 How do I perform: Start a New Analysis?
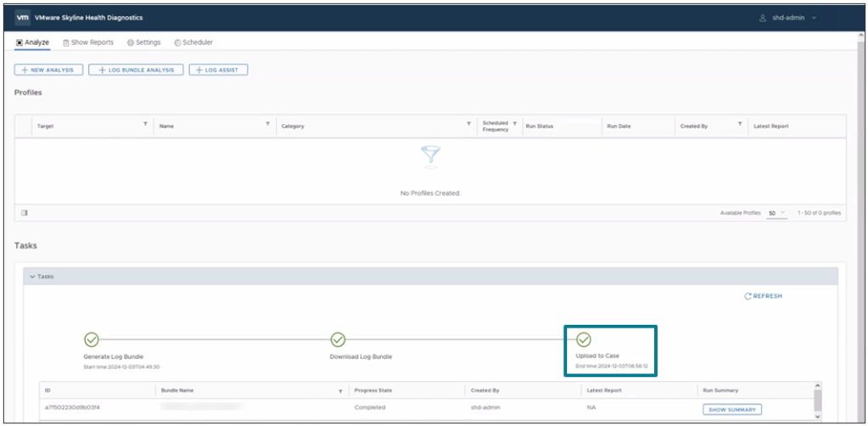pyautogui.click(x=49, y=70)
